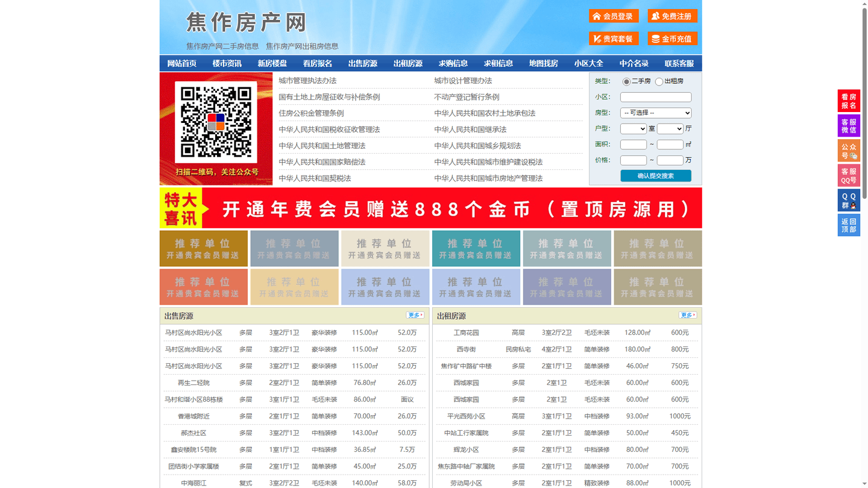Focus the minimum 面积 input field
The image size is (868, 488).
tap(634, 145)
